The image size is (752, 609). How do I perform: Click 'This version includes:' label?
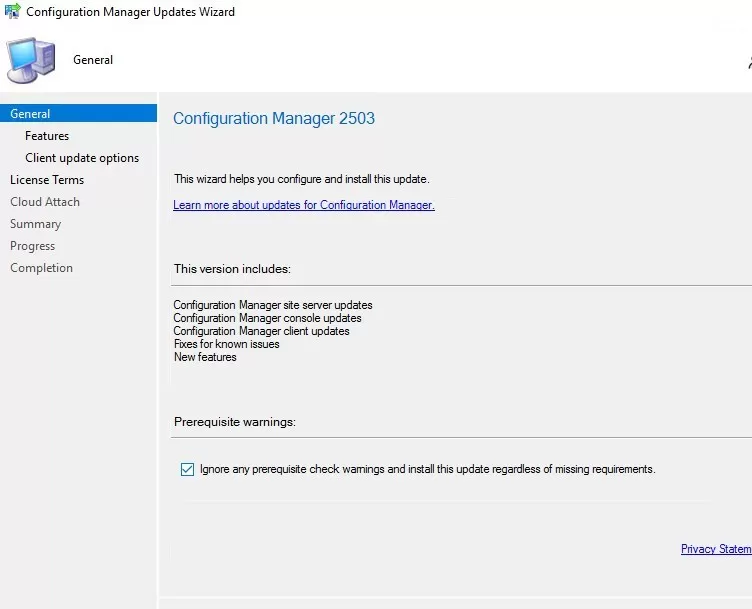tap(232, 269)
